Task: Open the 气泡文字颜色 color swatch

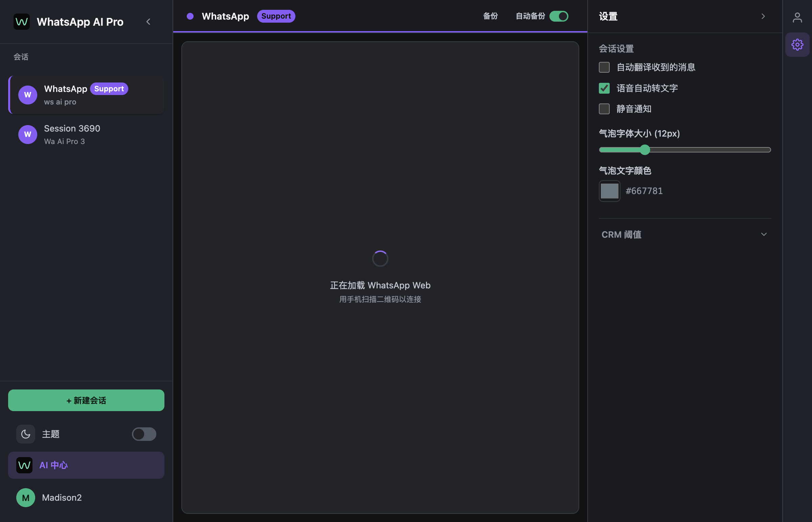Action: (610, 191)
